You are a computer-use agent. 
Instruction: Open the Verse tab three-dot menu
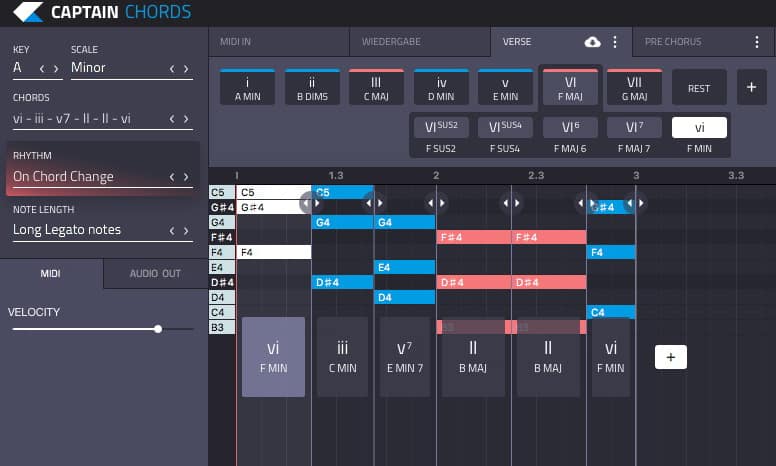click(x=615, y=42)
